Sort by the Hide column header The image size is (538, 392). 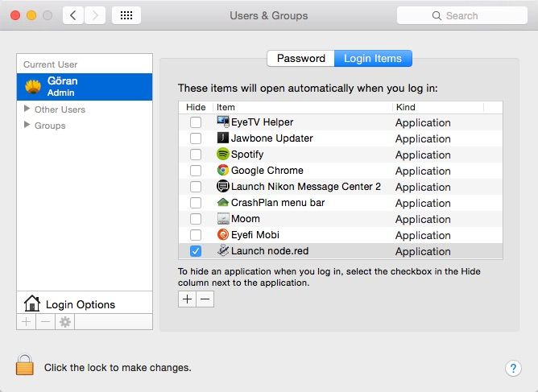pos(196,107)
